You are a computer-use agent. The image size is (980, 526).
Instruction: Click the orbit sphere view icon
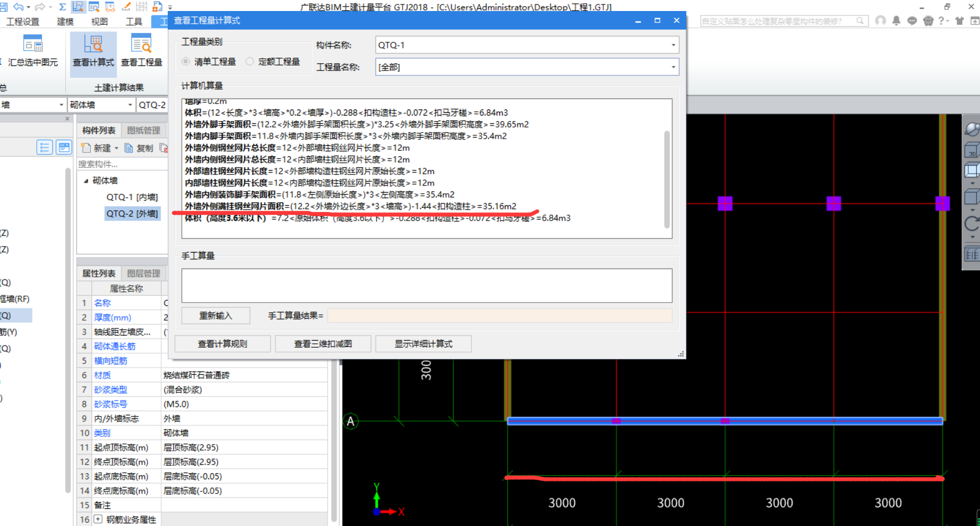[972, 129]
